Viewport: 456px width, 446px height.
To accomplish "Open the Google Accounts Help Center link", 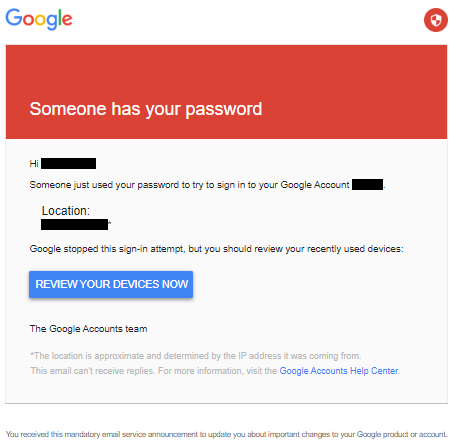I will [339, 371].
